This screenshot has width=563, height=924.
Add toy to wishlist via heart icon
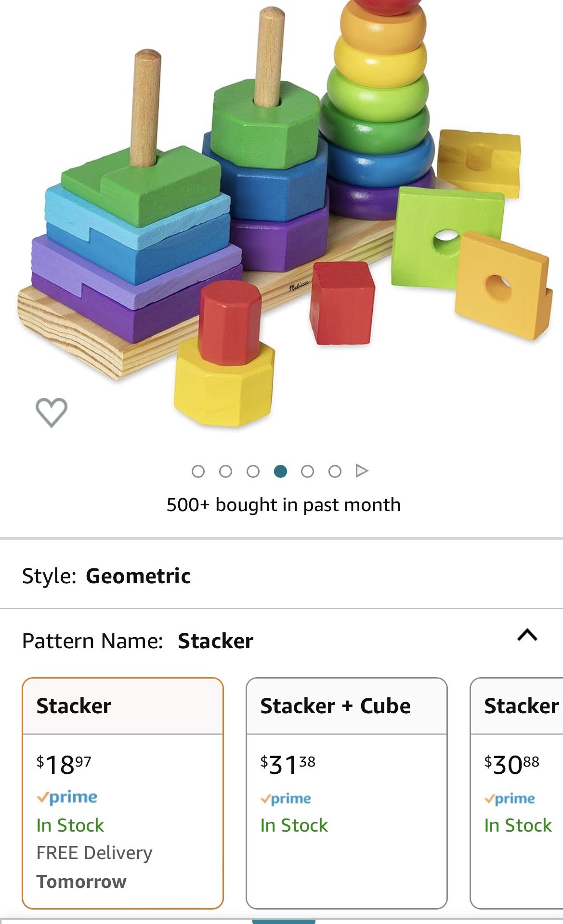[52, 412]
